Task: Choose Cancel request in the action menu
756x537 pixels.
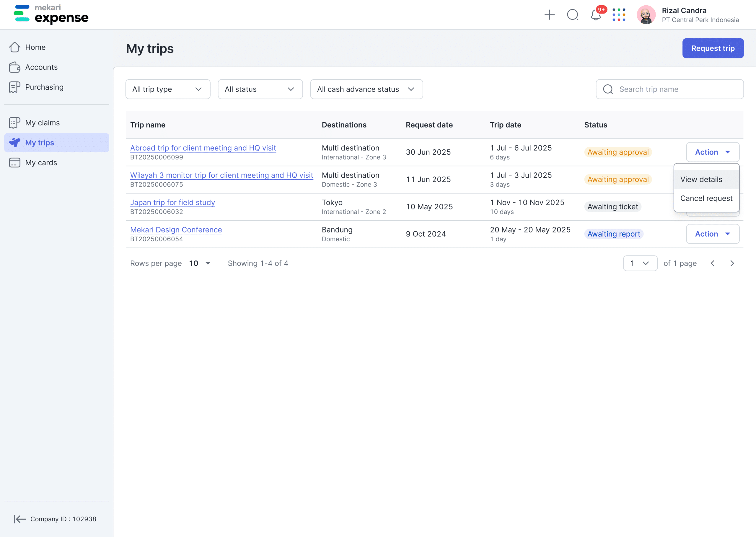Action: 706,198
